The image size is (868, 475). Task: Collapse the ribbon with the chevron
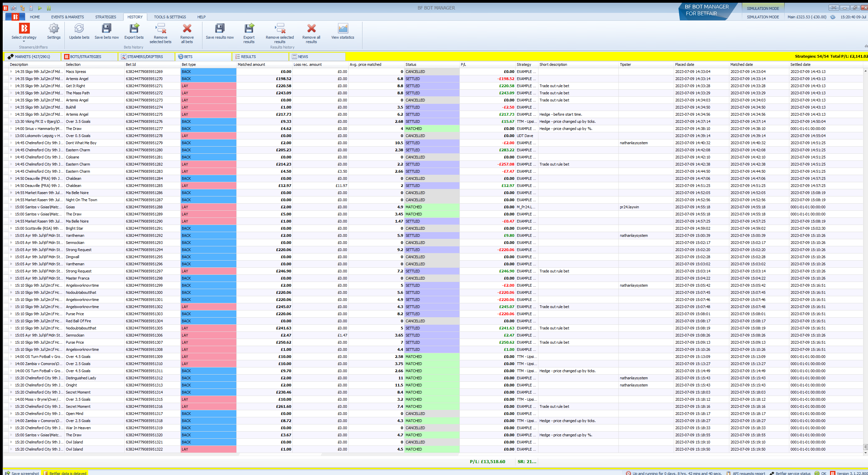click(x=866, y=46)
